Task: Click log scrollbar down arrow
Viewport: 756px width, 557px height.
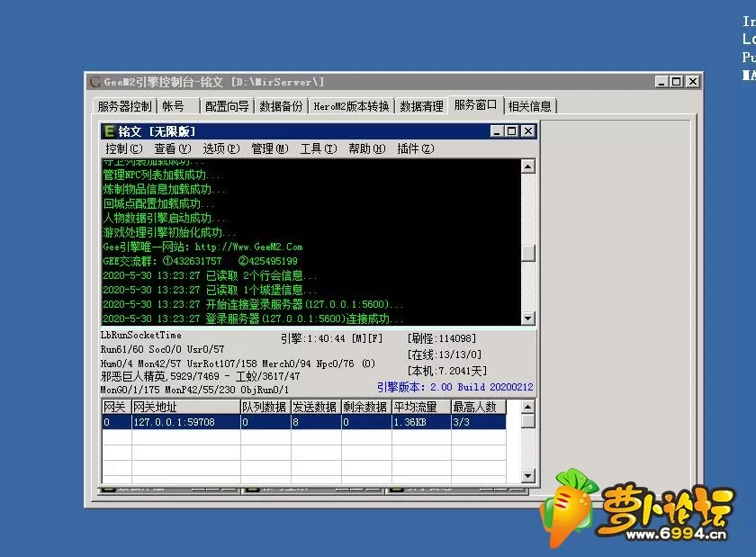Action: click(x=528, y=319)
